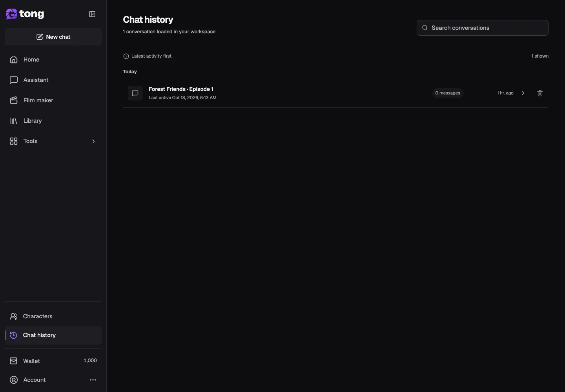Click Last active Oct 18, 2026 text
The height and width of the screenshot is (392, 565).
(182, 98)
